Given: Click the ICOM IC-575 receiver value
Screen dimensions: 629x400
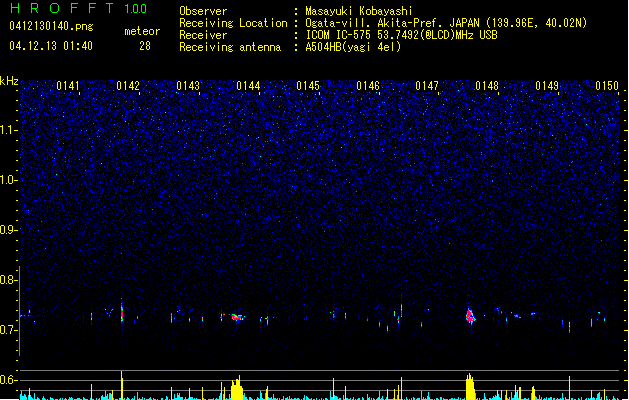Looking at the screenshot, I should pyautogui.click(x=401, y=35).
